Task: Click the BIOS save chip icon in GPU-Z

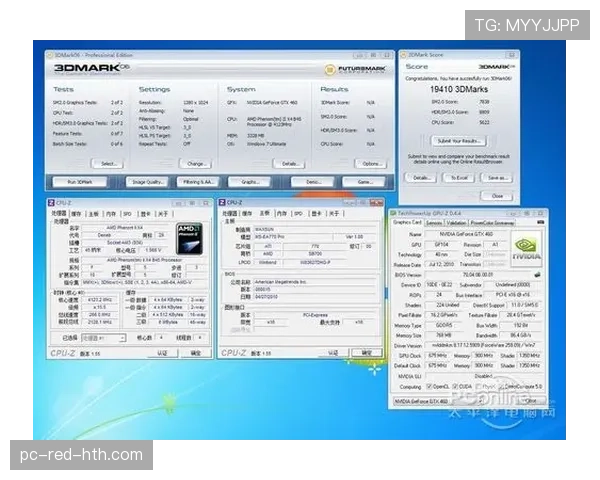Action: click(537, 274)
